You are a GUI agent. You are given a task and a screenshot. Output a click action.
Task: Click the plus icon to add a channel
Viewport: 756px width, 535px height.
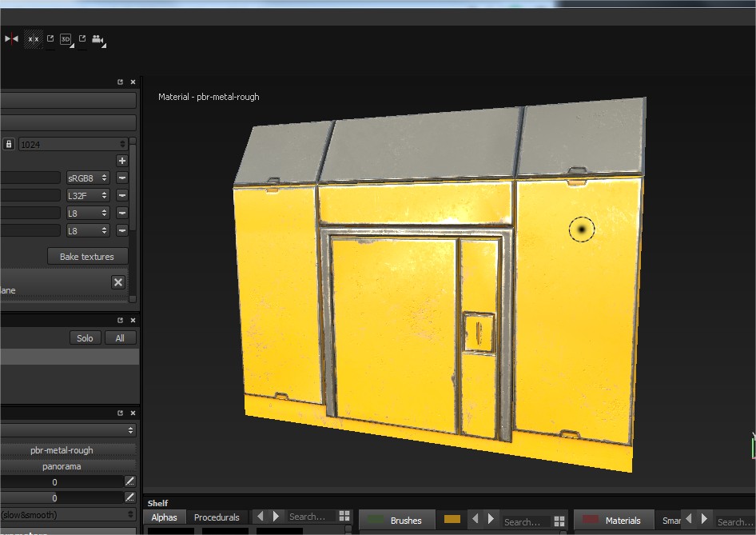(x=121, y=160)
